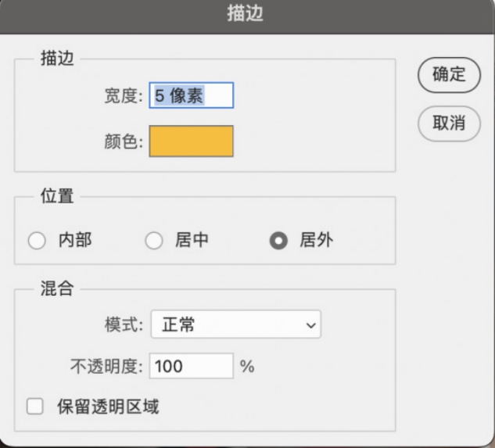Select the 居中 position radio button

coord(154,241)
